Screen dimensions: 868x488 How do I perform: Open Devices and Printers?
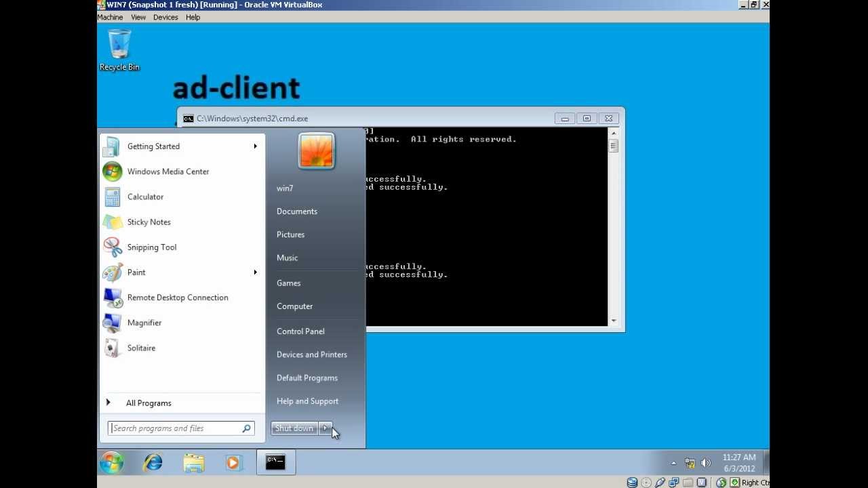(x=312, y=354)
